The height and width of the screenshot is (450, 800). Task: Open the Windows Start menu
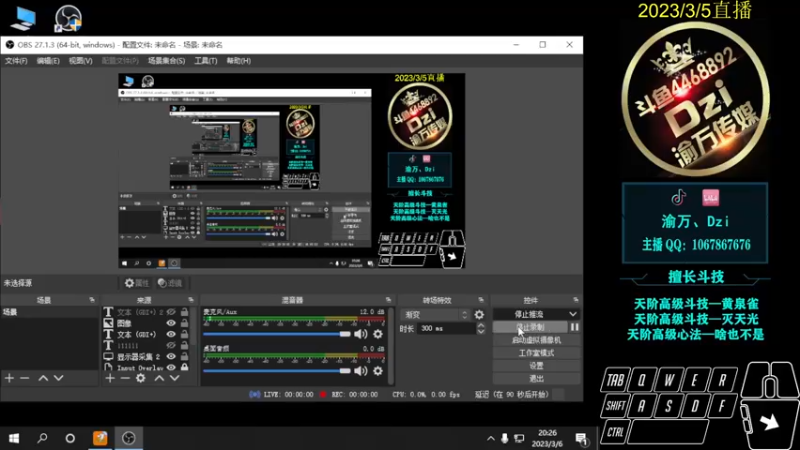[14, 438]
